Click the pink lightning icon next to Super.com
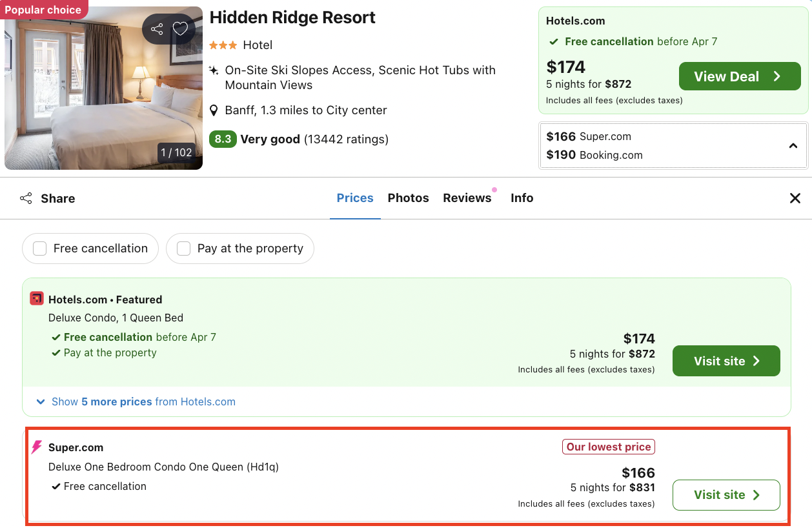Image resolution: width=812 pixels, height=528 pixels. pos(36,447)
